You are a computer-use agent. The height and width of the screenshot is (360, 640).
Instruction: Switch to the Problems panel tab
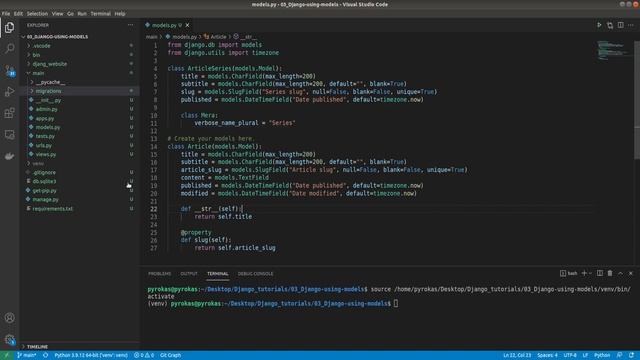(x=160, y=274)
